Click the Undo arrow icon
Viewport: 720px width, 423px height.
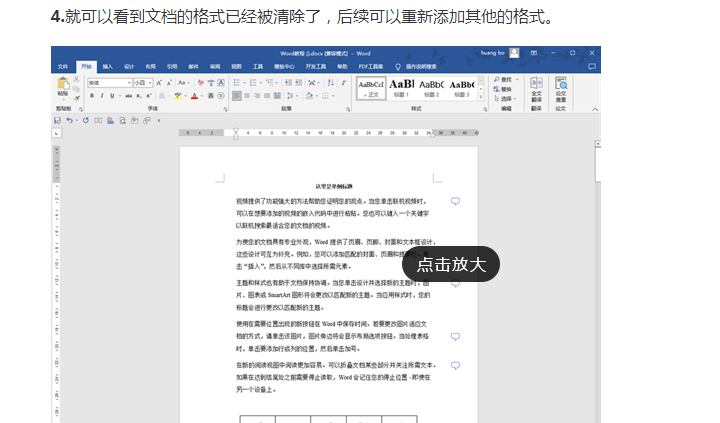point(69,120)
